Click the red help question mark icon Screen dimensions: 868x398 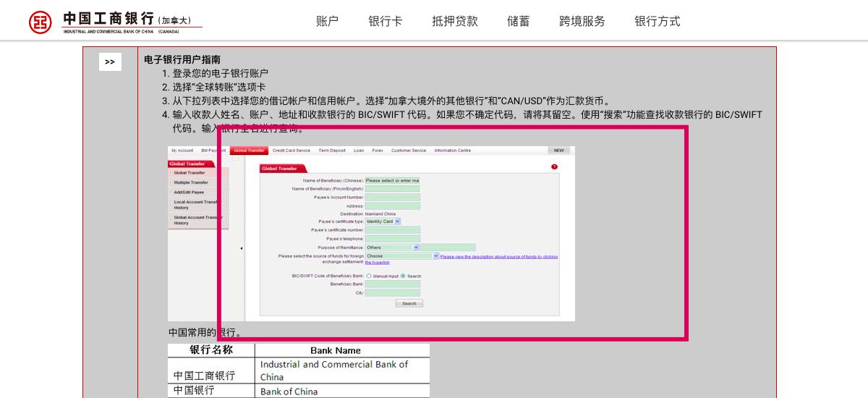click(x=554, y=167)
